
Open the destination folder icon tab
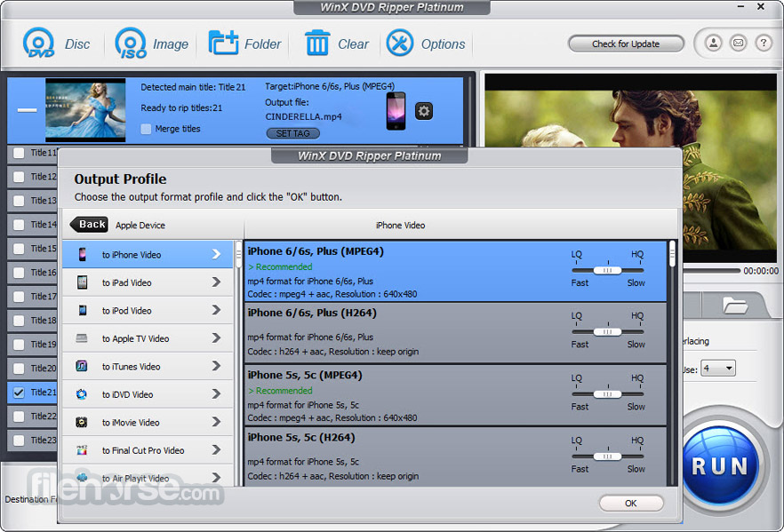pos(734,305)
